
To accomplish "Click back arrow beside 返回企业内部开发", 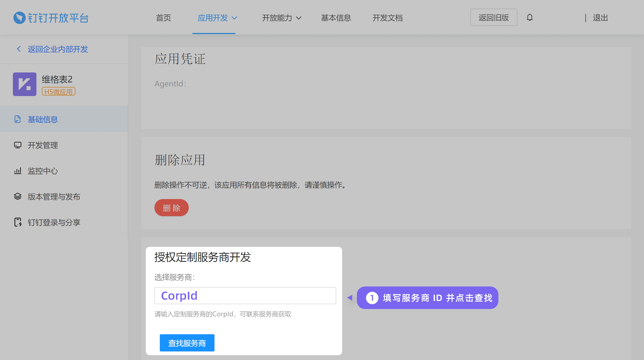I will [19, 49].
